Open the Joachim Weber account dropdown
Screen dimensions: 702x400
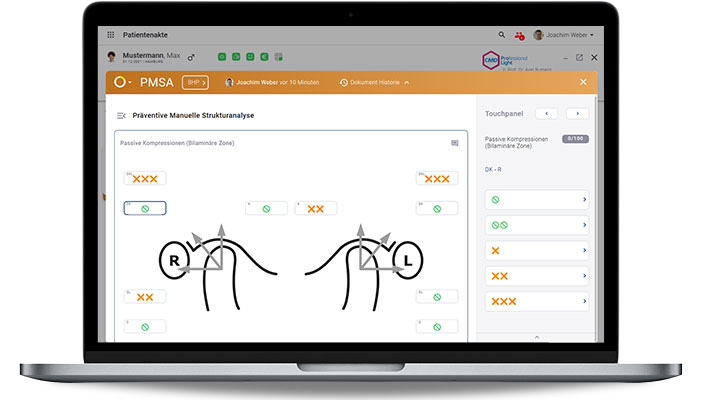point(564,35)
